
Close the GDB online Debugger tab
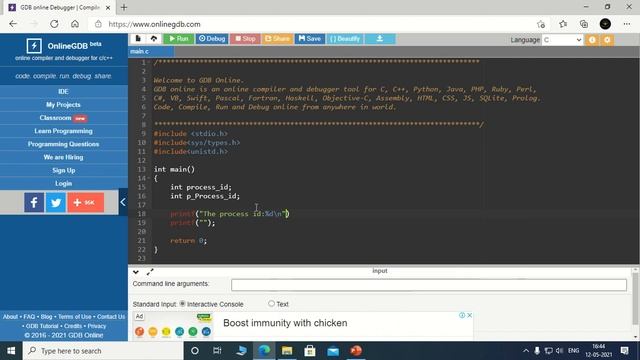click(x=108, y=8)
